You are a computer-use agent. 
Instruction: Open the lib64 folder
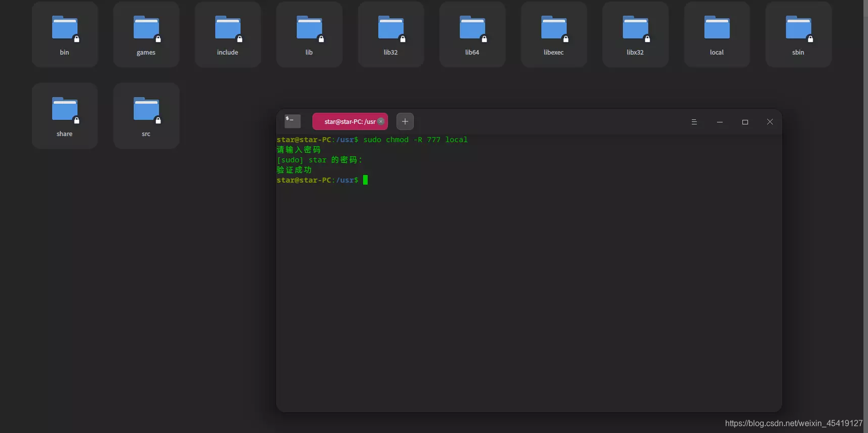472,34
